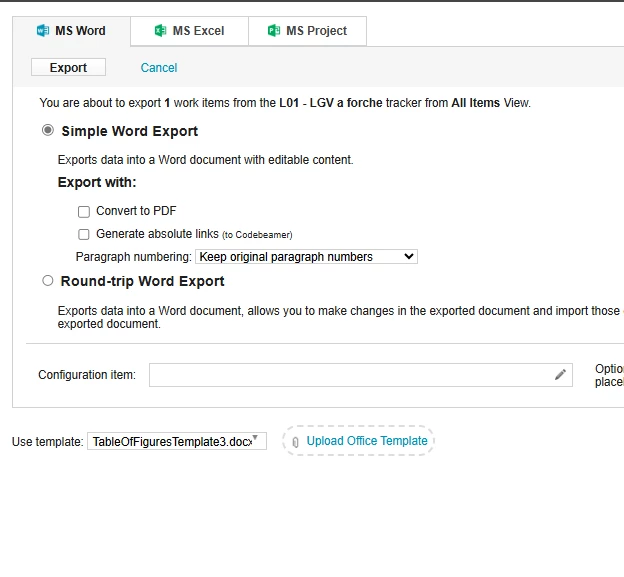
Task: Click the 'Export with:' heading text
Action: point(97,182)
